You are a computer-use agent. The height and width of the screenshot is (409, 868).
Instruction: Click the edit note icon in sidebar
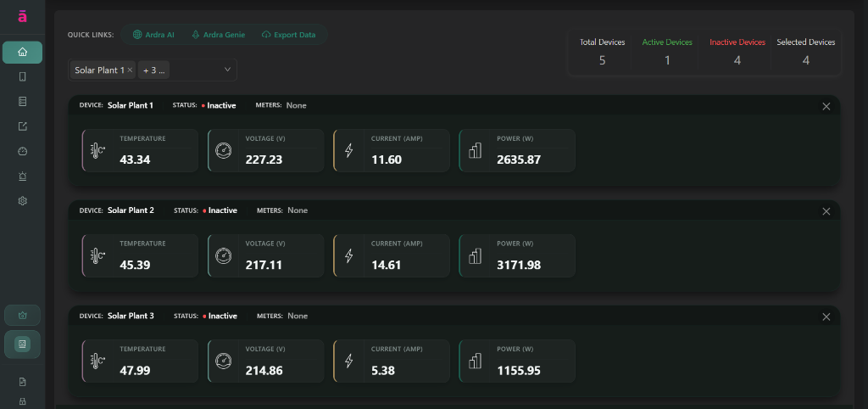tap(23, 127)
